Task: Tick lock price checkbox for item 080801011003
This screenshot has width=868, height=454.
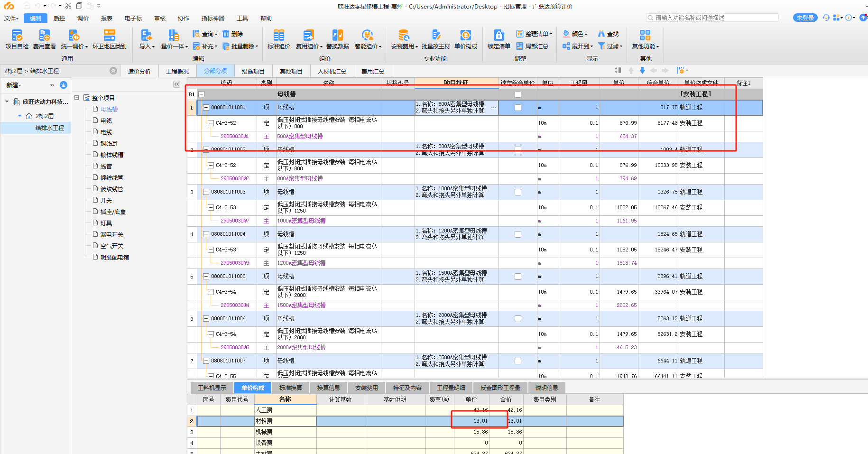Action: click(x=518, y=192)
